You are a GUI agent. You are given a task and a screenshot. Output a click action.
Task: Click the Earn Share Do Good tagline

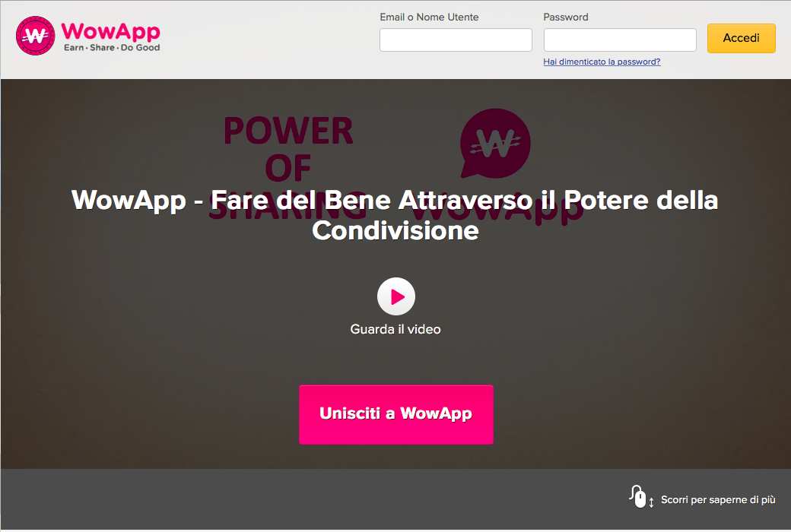click(112, 48)
